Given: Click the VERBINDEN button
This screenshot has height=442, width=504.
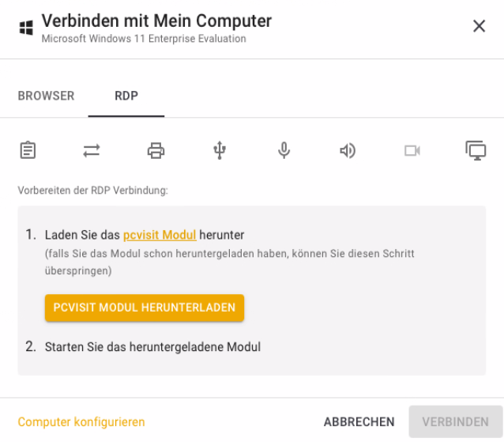Looking at the screenshot, I should 455,422.
